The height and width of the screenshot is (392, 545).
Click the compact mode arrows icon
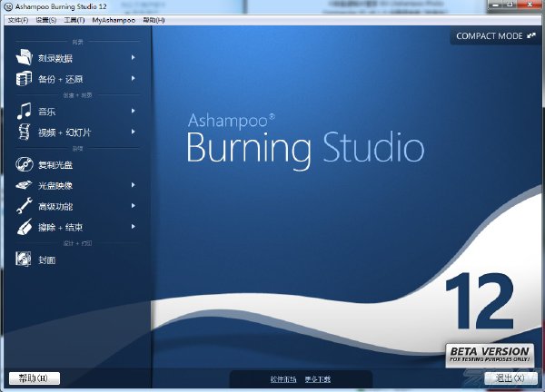[531, 35]
